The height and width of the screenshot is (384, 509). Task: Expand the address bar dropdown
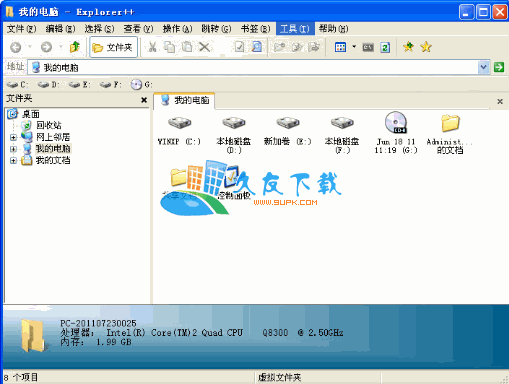483,68
